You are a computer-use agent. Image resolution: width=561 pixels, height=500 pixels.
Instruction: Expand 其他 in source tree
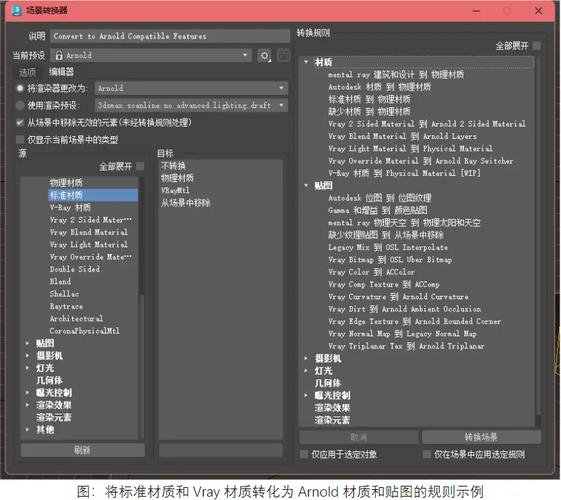[x=28, y=430]
